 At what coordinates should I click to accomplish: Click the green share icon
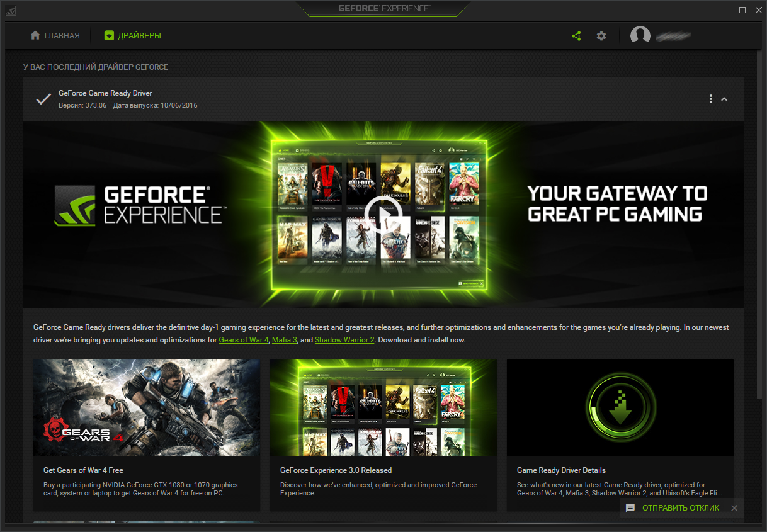click(576, 36)
